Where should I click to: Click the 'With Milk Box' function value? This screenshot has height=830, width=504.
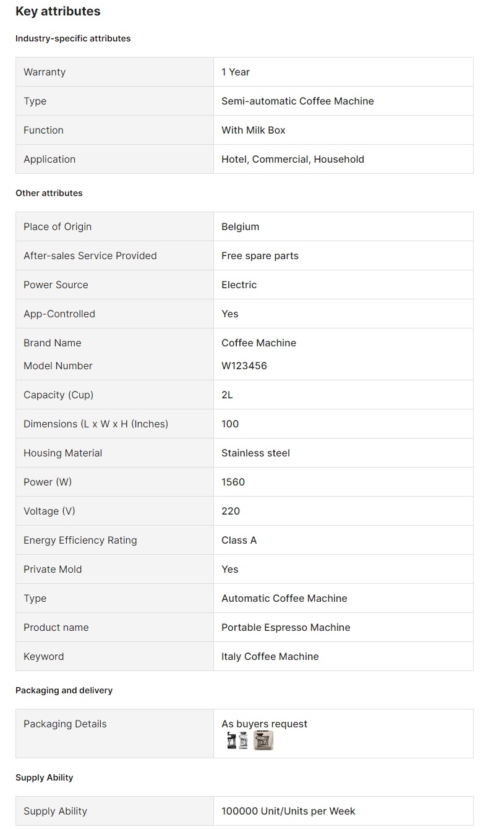[x=254, y=130]
